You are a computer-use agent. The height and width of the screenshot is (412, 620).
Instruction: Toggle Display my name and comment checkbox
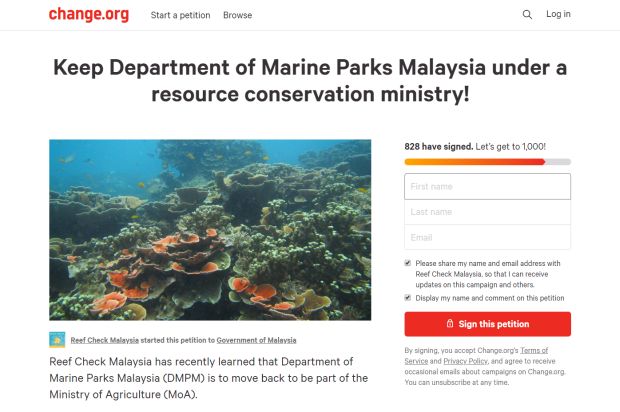click(408, 297)
